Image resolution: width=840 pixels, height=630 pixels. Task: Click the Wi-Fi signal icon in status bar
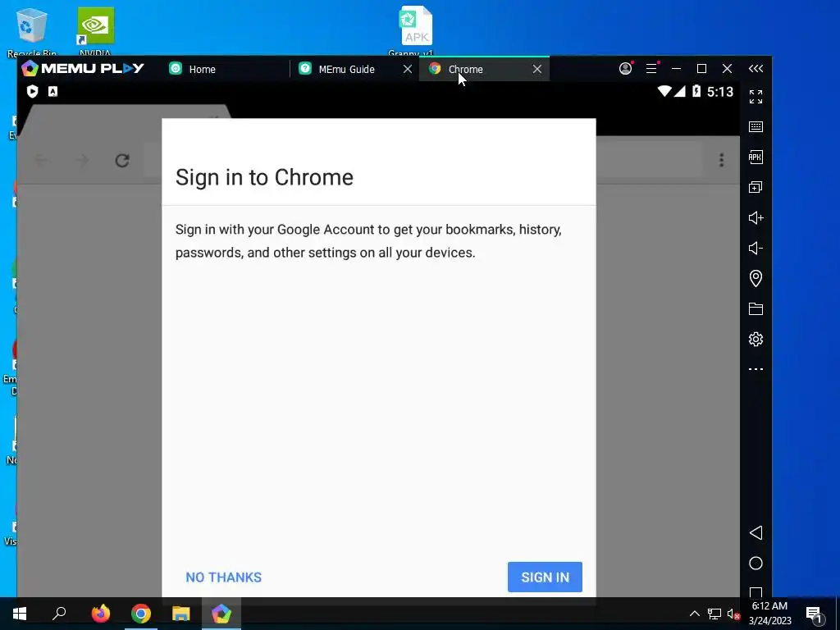[x=664, y=92]
